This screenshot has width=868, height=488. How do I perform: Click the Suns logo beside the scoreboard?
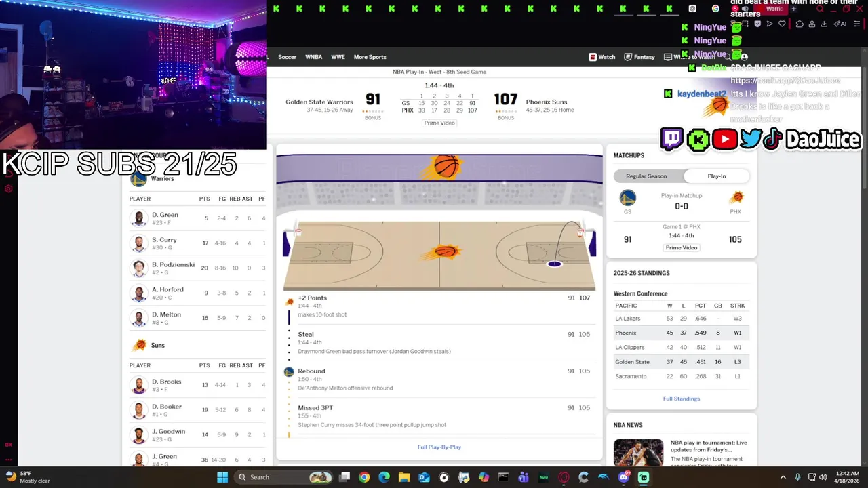[x=715, y=106]
